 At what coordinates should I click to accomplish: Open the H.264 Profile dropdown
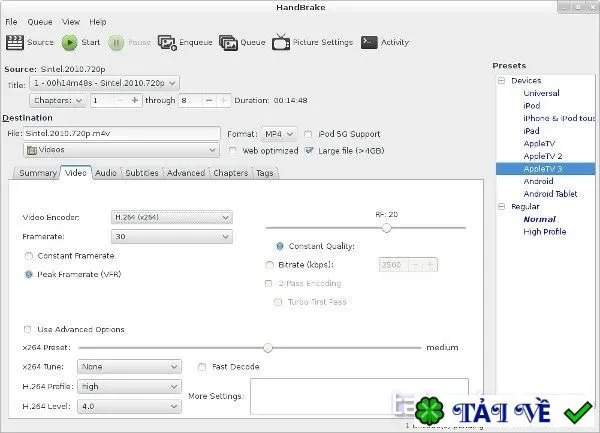[x=129, y=387]
